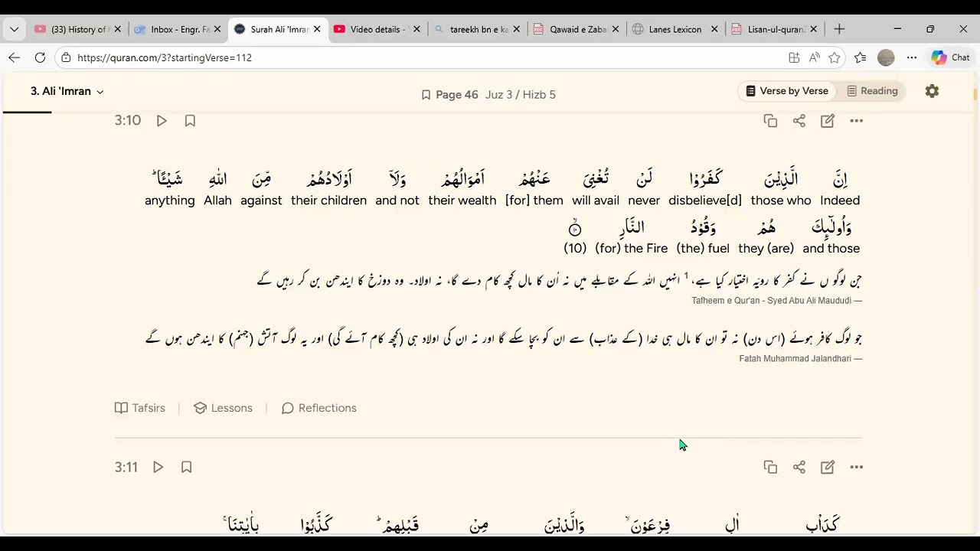Open more options for verse 3:10

click(x=857, y=121)
